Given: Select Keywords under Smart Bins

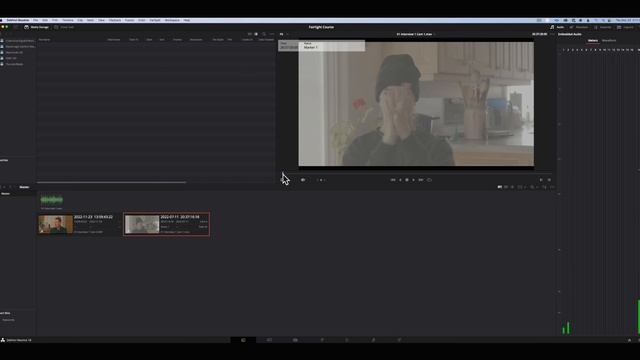Looking at the screenshot, I should click(8, 320).
